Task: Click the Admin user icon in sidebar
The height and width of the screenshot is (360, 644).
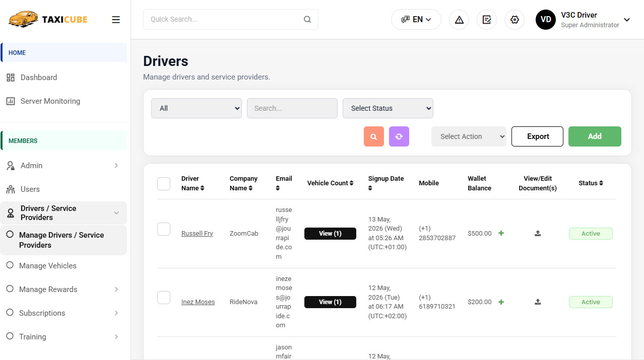Action: pyautogui.click(x=11, y=166)
